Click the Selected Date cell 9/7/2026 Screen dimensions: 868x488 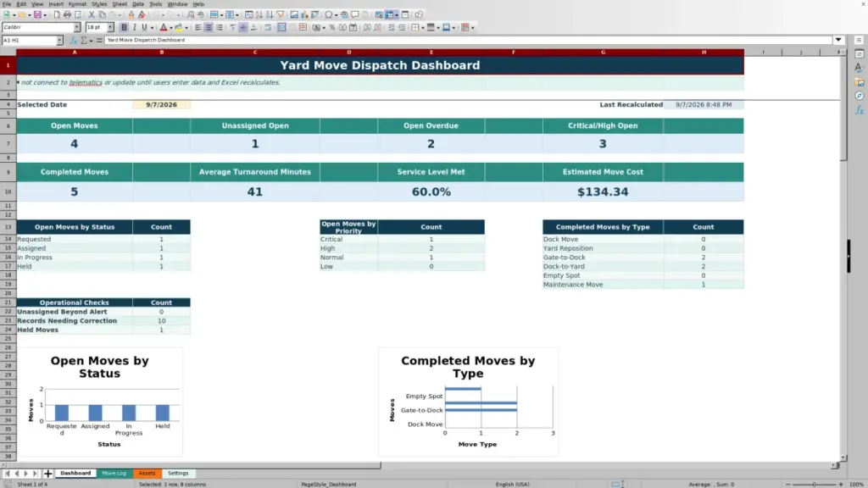click(161, 104)
